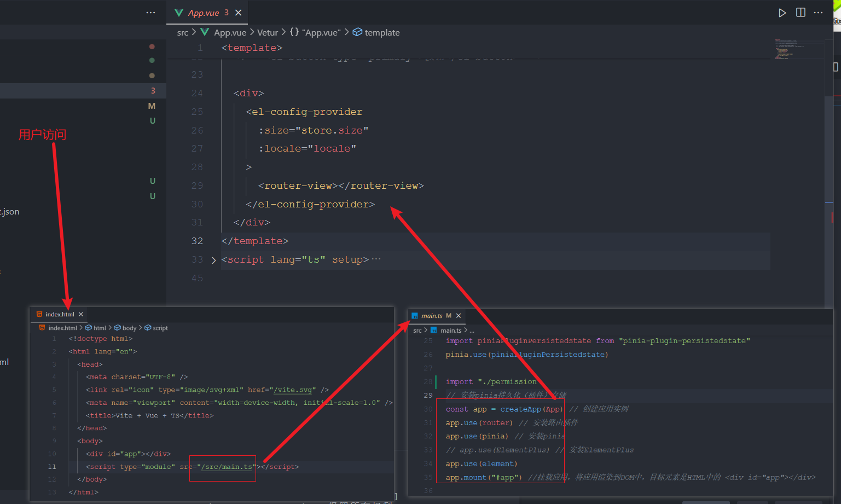The image size is (841, 504).
Task: Select the main.ts tab in lower-right panel
Action: tap(436, 316)
